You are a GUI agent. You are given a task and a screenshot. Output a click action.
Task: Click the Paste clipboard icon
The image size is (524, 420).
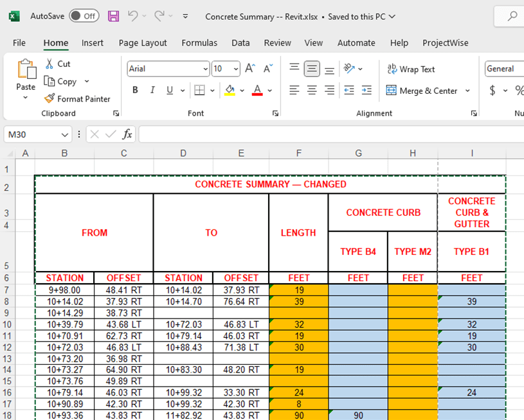pos(26,69)
